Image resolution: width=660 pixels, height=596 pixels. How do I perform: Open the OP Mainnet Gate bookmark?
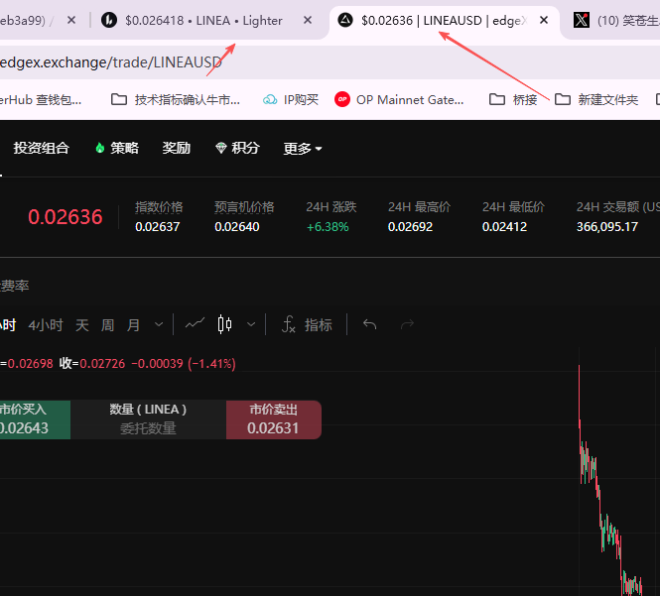click(x=399, y=100)
